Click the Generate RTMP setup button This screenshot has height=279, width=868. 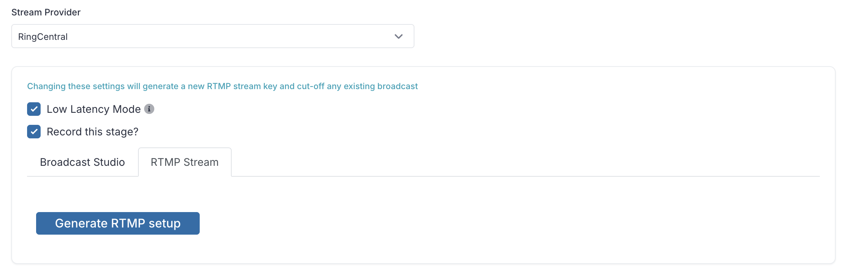[118, 223]
